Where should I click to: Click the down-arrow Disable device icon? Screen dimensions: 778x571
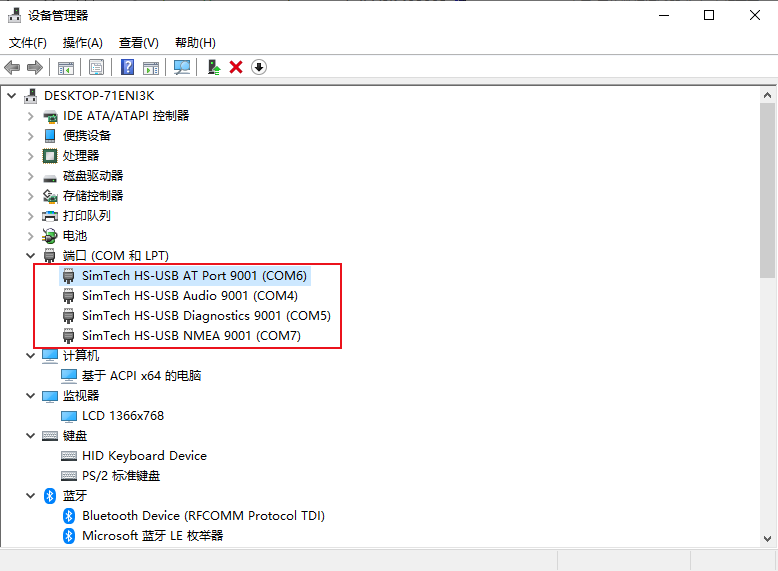coord(259,67)
